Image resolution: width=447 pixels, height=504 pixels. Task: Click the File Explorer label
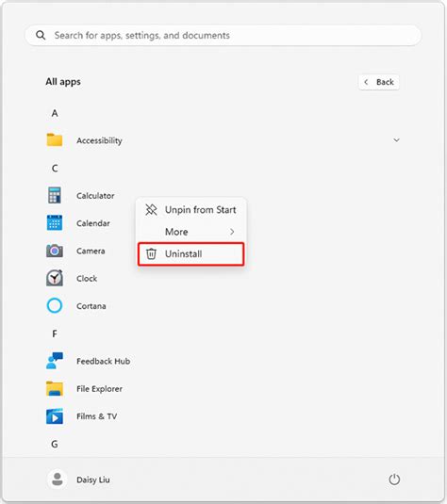point(99,389)
